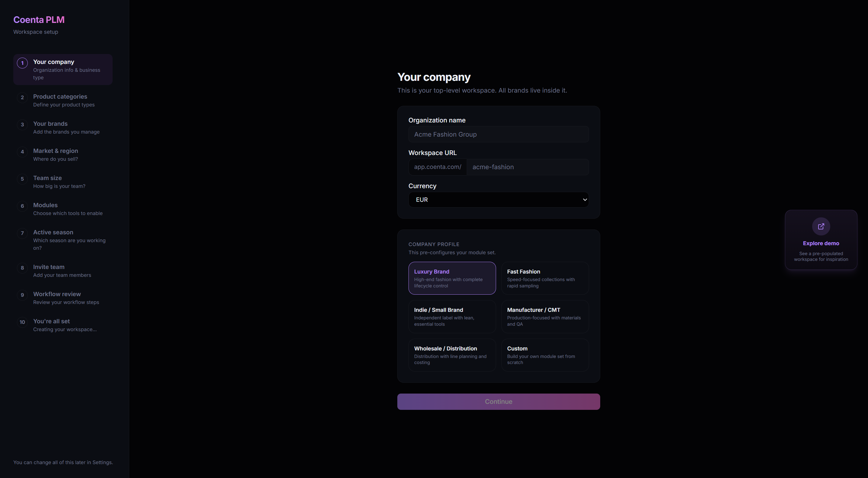Viewport: 868px width, 478px height.
Task: Click the Organization name input field
Action: click(x=498, y=134)
